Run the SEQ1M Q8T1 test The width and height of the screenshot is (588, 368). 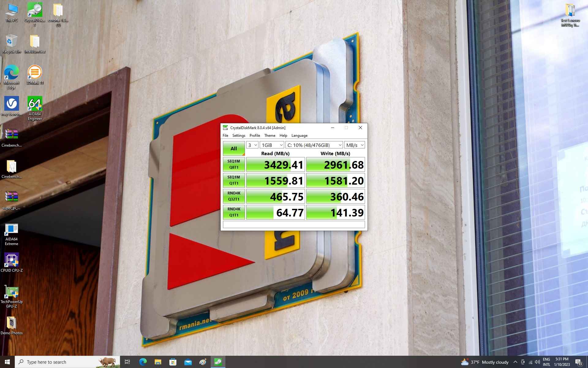pos(234,164)
